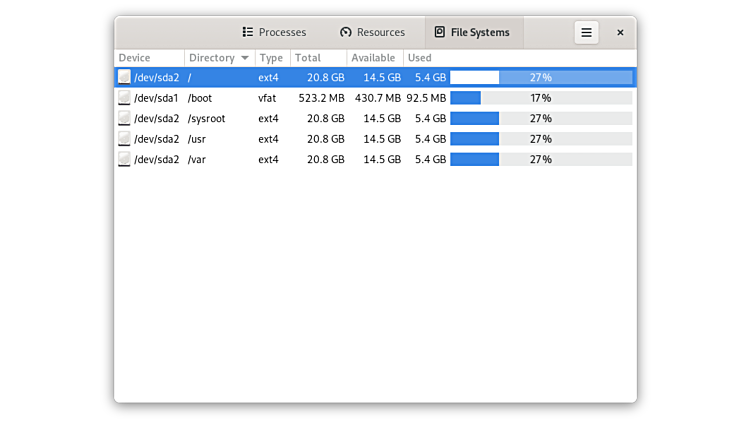The width and height of the screenshot is (752, 423).
Task: Click the drive icon in the /sysroot row
Action: tap(124, 118)
